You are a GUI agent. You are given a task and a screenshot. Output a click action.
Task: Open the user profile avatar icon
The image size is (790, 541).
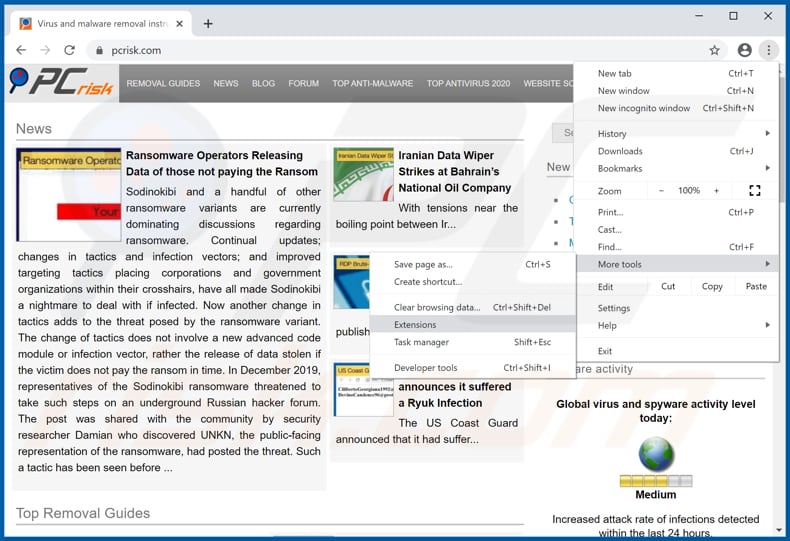(x=744, y=50)
